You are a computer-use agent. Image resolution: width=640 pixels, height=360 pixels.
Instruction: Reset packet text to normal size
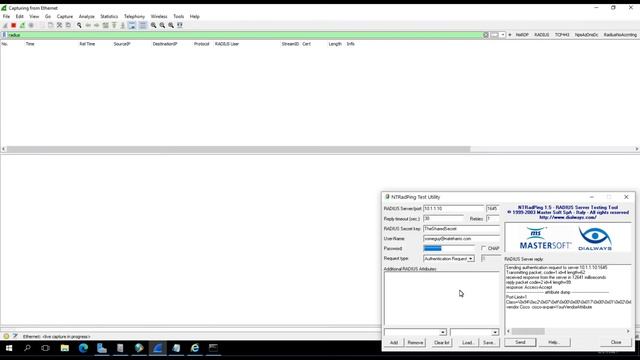171,25
